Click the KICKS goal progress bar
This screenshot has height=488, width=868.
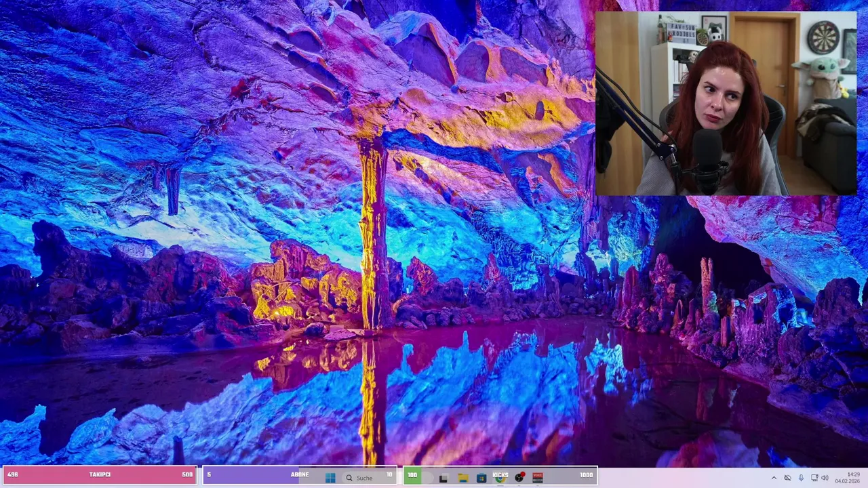pos(500,475)
